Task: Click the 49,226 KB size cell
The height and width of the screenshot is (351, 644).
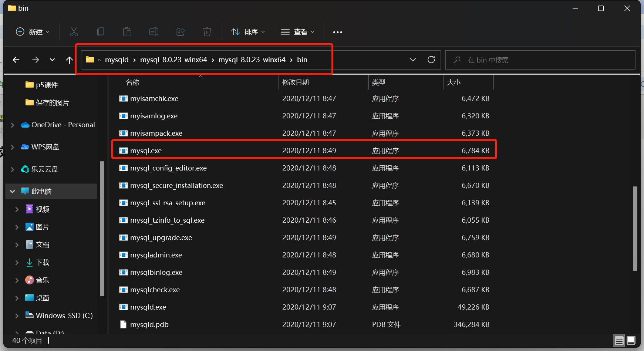Action: [473, 307]
